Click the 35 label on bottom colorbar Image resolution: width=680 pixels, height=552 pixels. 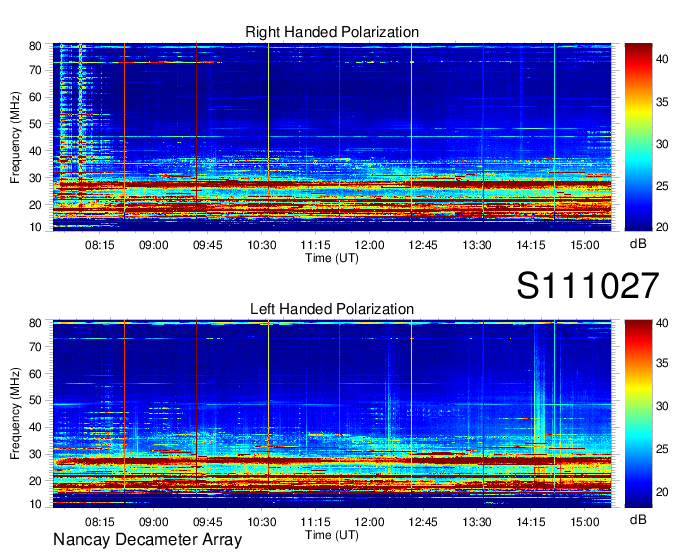tap(662, 363)
